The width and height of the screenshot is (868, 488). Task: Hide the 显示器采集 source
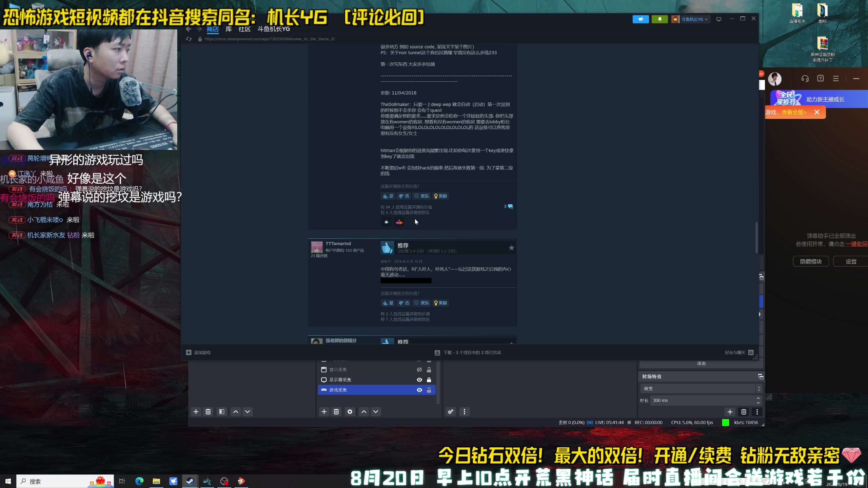tap(419, 380)
